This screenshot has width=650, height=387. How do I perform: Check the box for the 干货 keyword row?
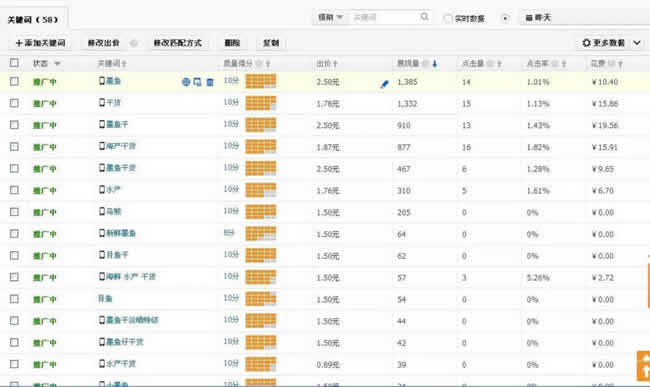(14, 103)
